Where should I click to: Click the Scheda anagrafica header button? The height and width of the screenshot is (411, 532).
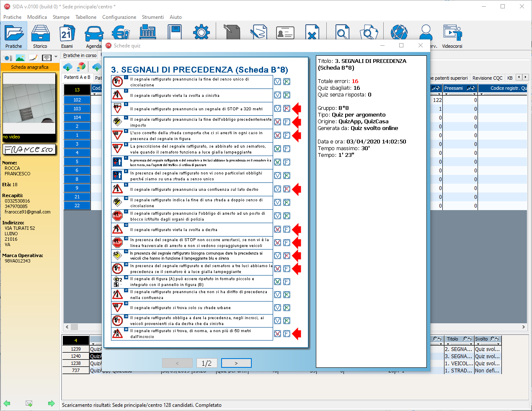(x=30, y=67)
